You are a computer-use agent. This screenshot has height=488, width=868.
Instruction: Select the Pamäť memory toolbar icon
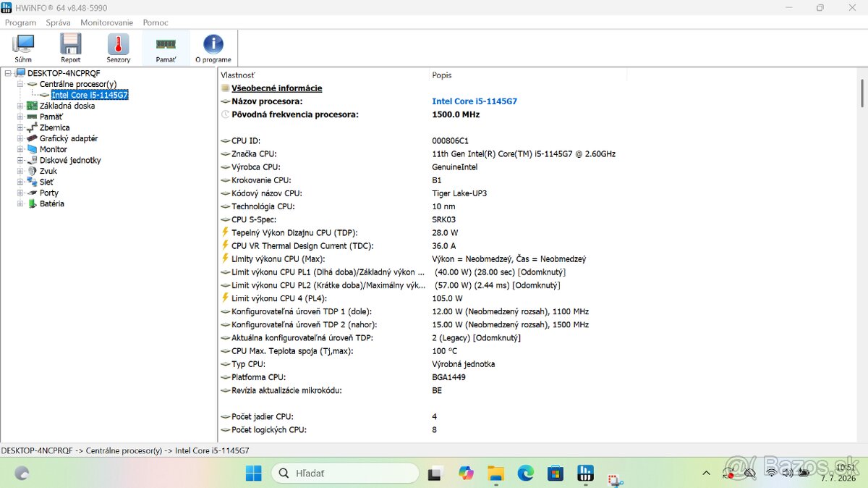click(166, 49)
